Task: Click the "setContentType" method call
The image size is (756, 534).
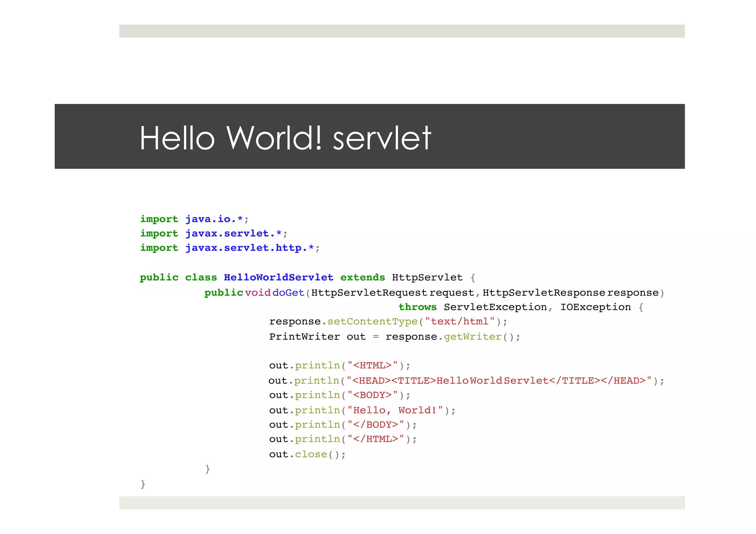Action: [372, 321]
